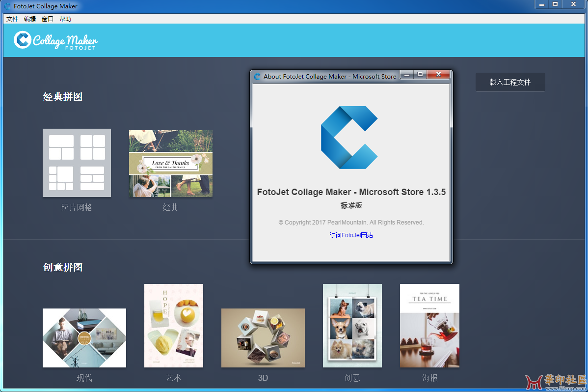Select the 照片网格 grid template thumbnail
This screenshot has width=588, height=392.
(x=77, y=163)
